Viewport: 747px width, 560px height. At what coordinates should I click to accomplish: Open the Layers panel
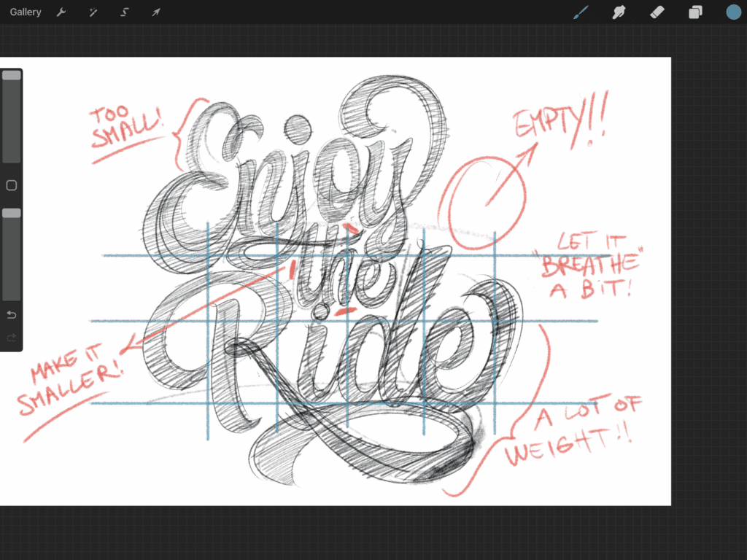pos(694,12)
